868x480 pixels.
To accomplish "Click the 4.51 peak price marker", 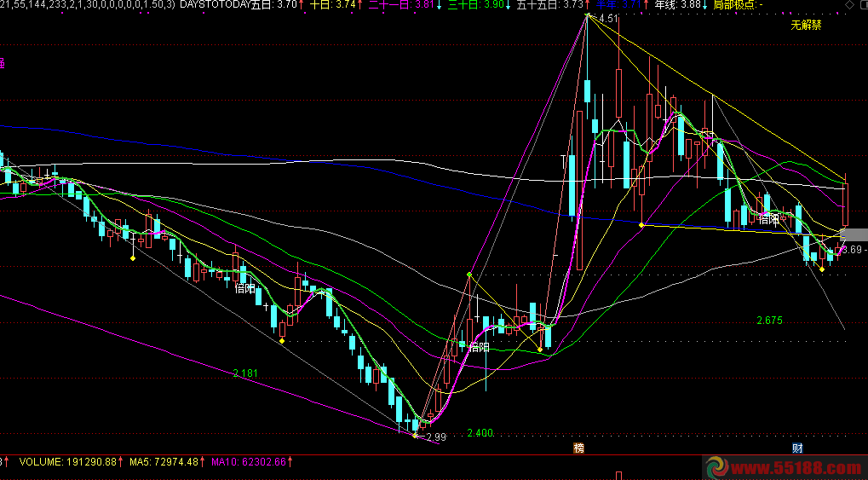I will tap(606, 19).
